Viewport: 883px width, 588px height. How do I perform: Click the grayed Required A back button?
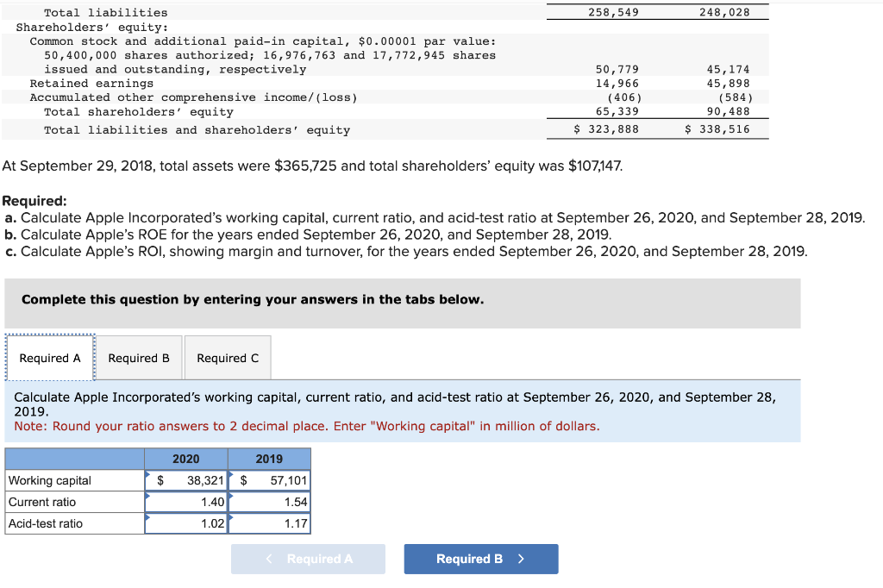click(308, 559)
